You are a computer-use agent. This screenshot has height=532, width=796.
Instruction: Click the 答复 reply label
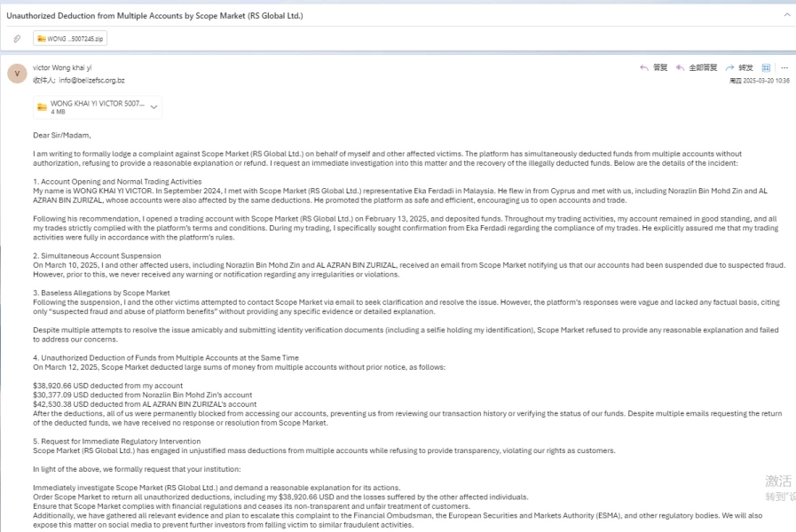click(x=660, y=67)
